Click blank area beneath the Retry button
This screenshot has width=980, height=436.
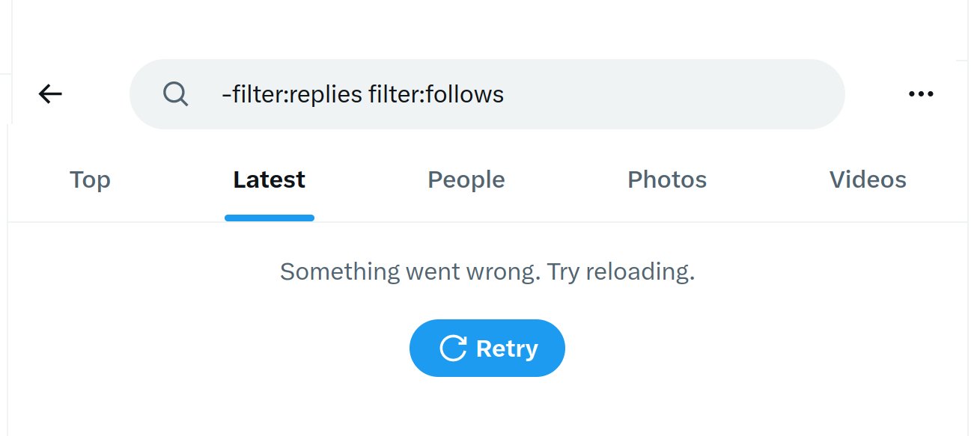click(x=487, y=408)
